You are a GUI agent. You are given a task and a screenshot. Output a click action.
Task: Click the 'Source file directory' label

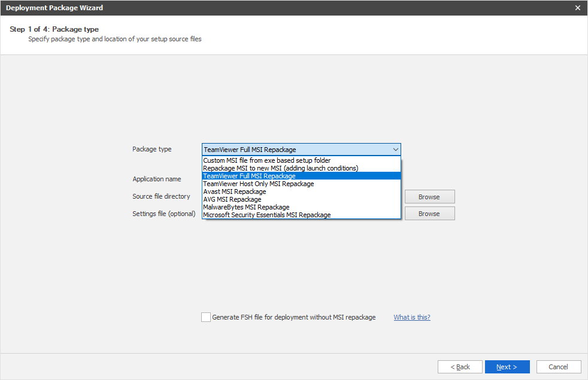161,196
